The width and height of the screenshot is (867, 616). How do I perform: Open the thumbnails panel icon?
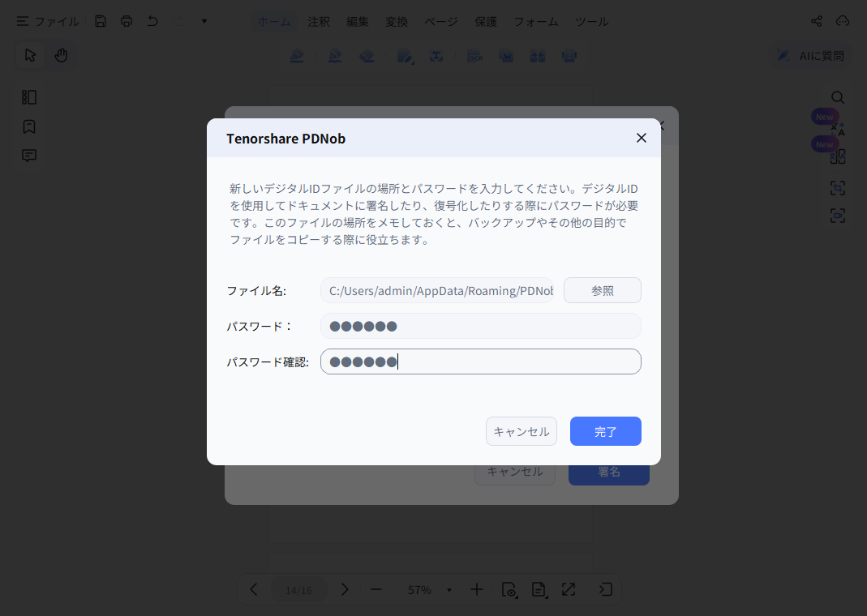(28, 97)
